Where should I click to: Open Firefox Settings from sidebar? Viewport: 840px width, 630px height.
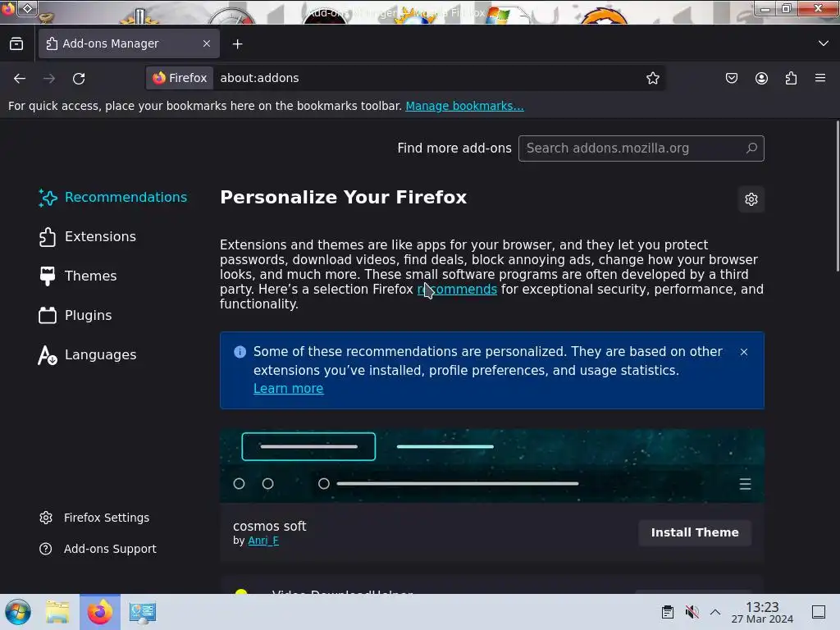click(x=94, y=518)
